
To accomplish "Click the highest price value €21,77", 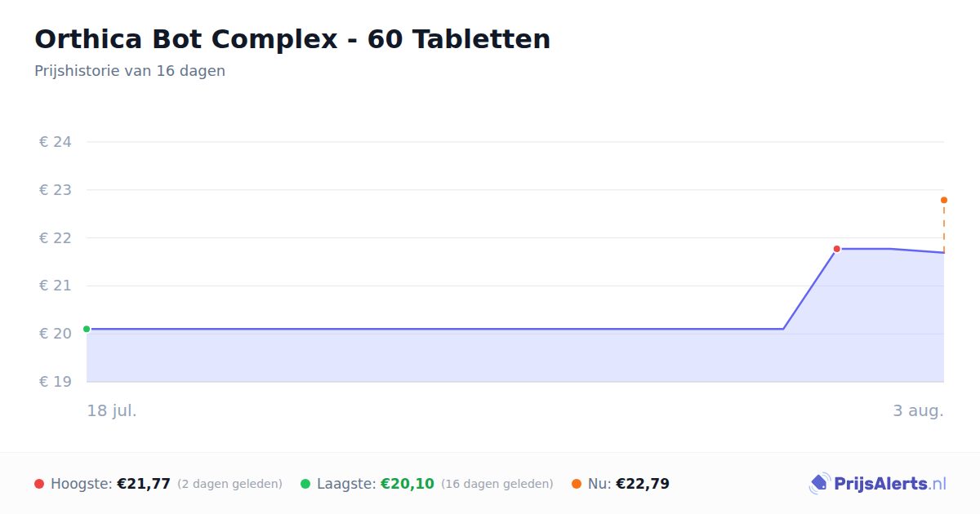I will click(144, 484).
